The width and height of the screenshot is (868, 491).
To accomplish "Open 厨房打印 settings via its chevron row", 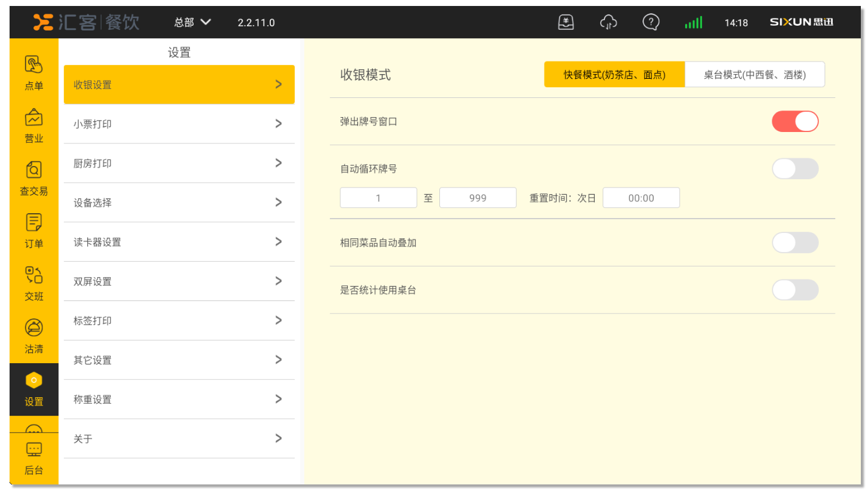I will [179, 163].
